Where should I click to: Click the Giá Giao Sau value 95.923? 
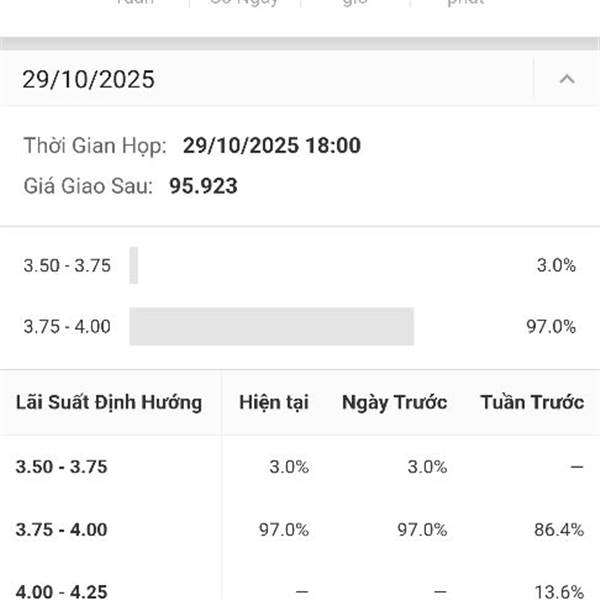[203, 186]
